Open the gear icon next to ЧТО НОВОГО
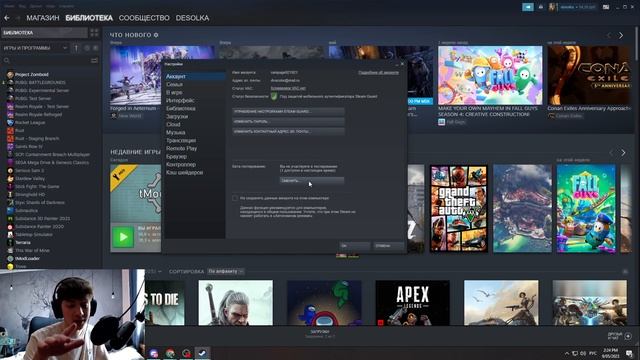Screen dimensions: 640x360 [x=156, y=35]
